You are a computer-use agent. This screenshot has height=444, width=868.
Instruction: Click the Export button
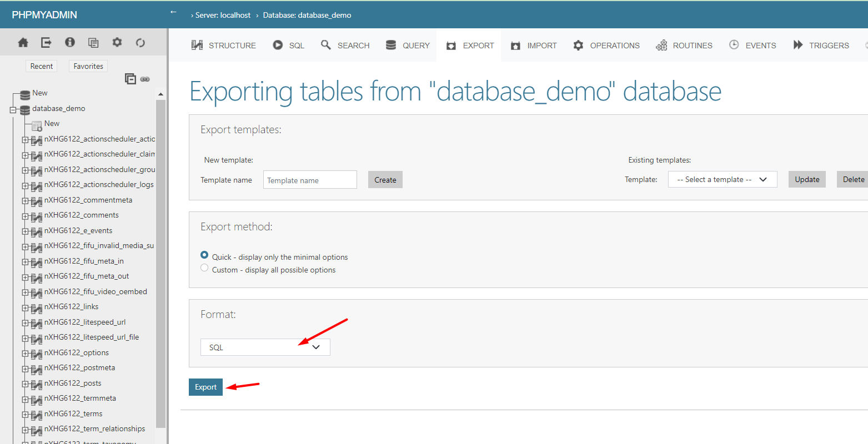tap(205, 387)
